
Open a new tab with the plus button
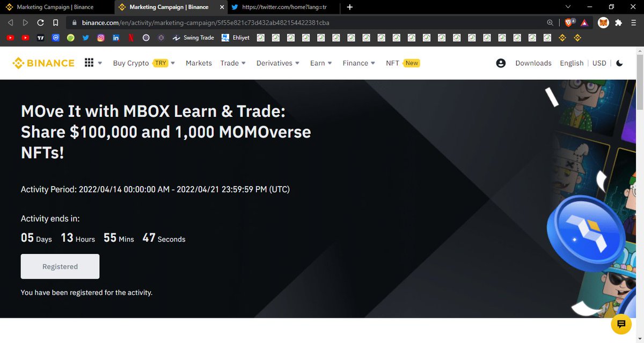[350, 7]
